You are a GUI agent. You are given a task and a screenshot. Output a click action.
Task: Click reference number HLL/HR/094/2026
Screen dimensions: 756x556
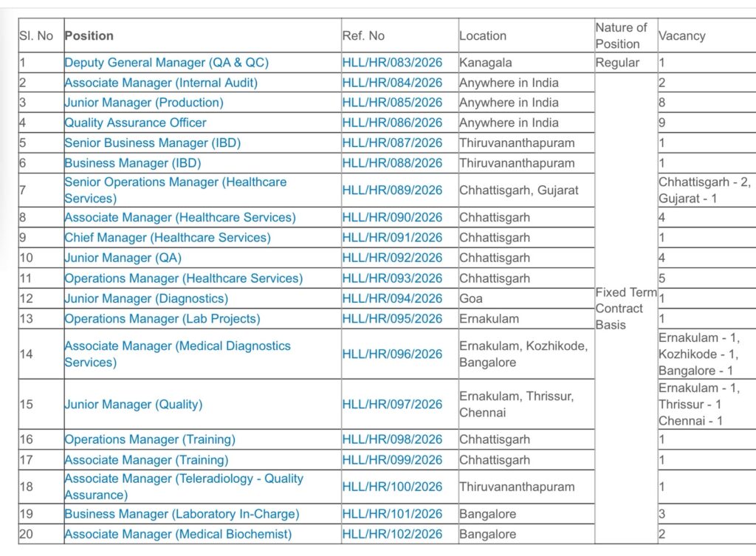click(x=392, y=298)
